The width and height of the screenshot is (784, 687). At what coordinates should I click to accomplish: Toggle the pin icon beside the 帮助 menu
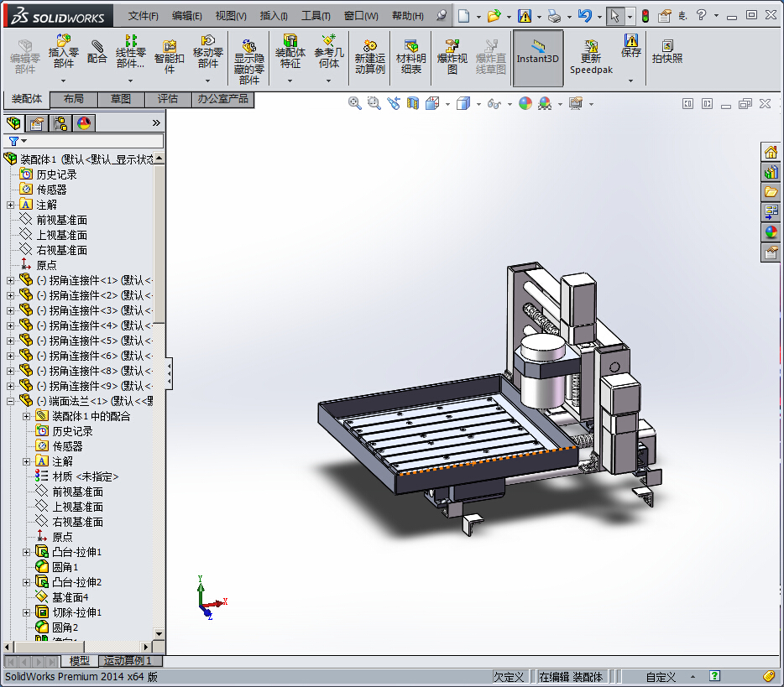tap(442, 16)
